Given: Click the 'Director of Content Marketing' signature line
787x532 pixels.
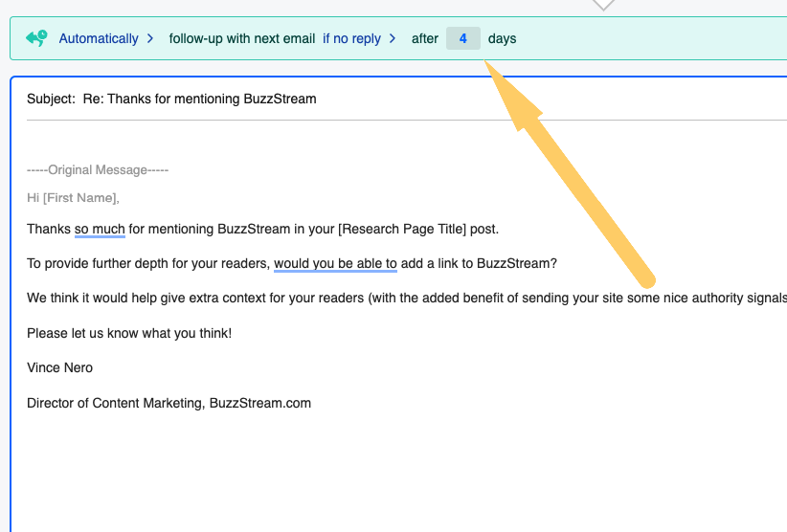Looking at the screenshot, I should [x=169, y=403].
